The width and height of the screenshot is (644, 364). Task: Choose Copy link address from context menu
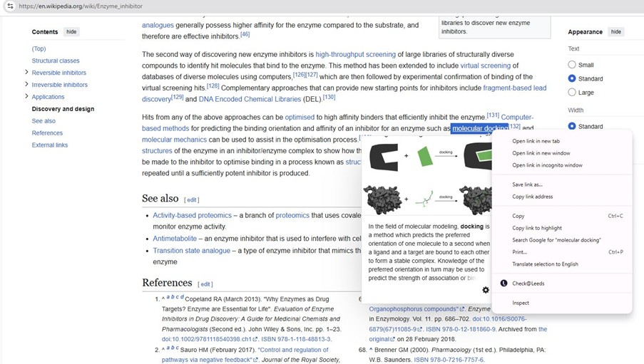[532, 197]
